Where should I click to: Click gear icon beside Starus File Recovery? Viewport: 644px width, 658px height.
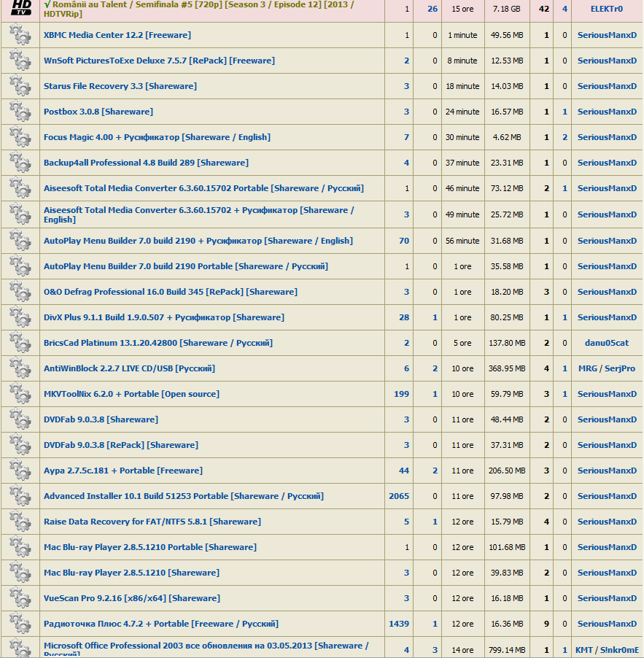pyautogui.click(x=20, y=86)
